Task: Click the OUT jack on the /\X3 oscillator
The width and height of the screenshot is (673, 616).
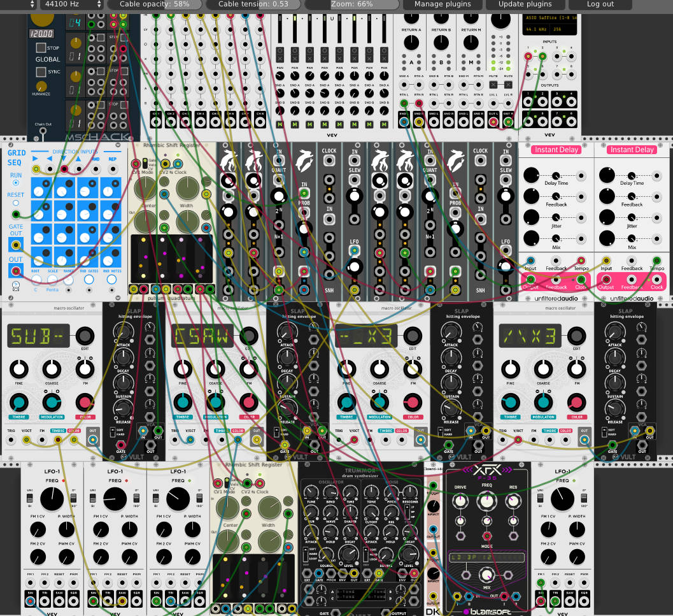Action: click(584, 440)
